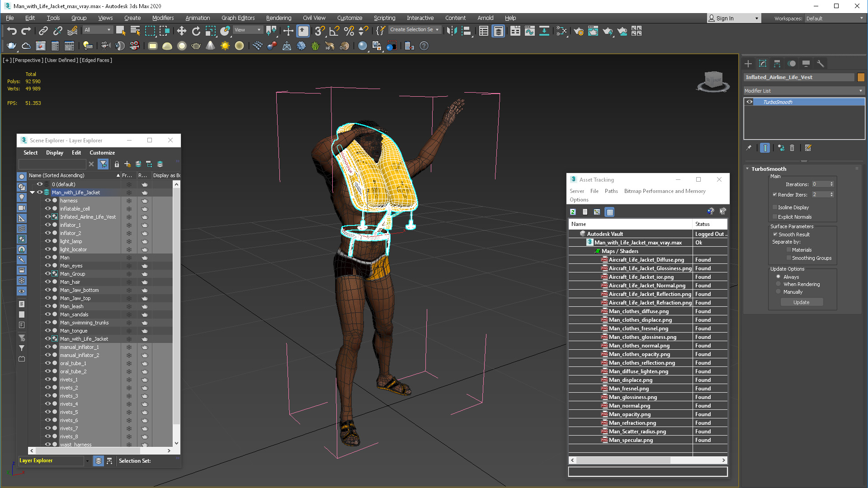
Task: Open the reference coordinate View dropdown
Action: pyautogui.click(x=247, y=30)
